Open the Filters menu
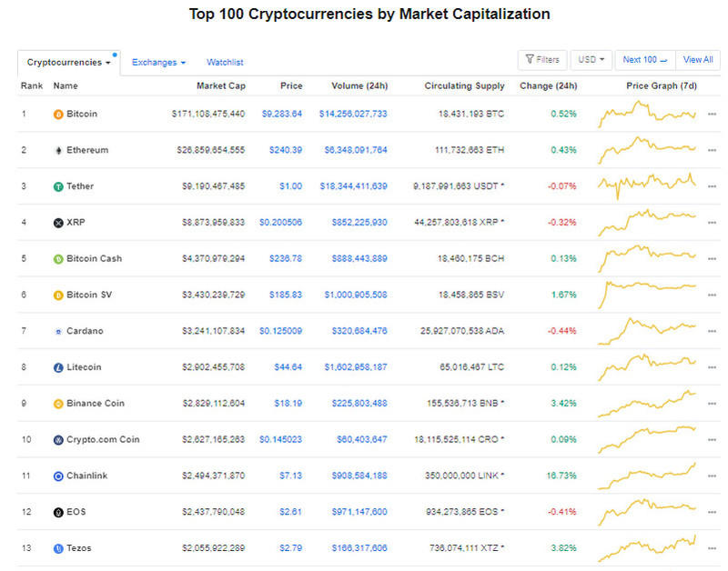Screen dimensions: 728x571 [542, 59]
